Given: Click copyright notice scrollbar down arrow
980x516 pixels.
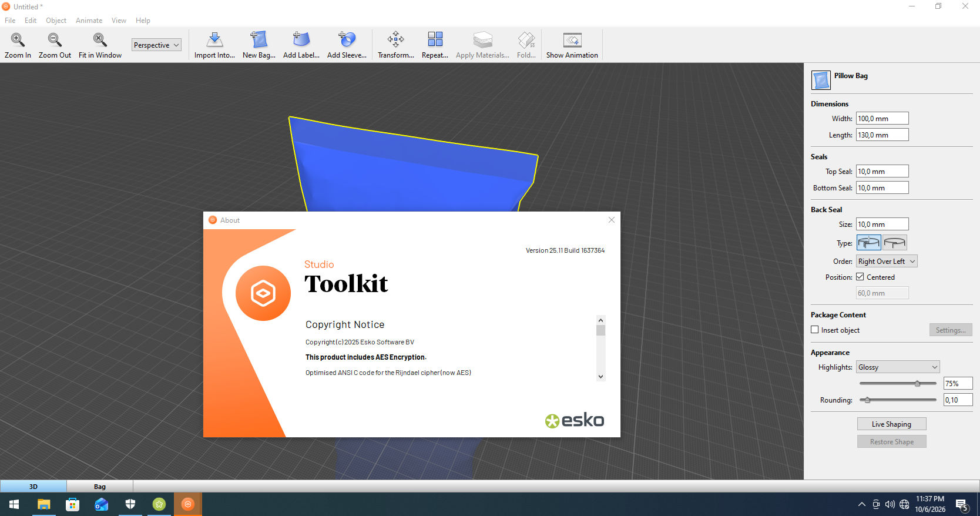Looking at the screenshot, I should pos(600,377).
